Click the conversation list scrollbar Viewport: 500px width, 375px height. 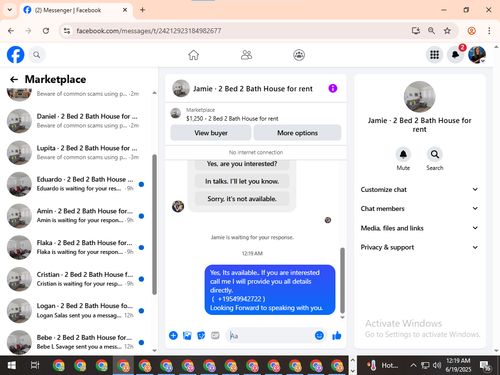tap(154, 224)
